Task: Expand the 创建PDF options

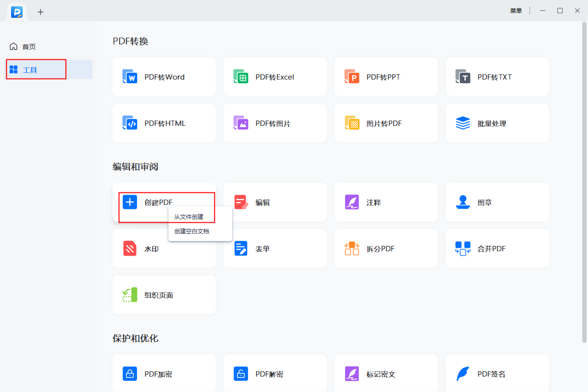Action: tap(158, 202)
